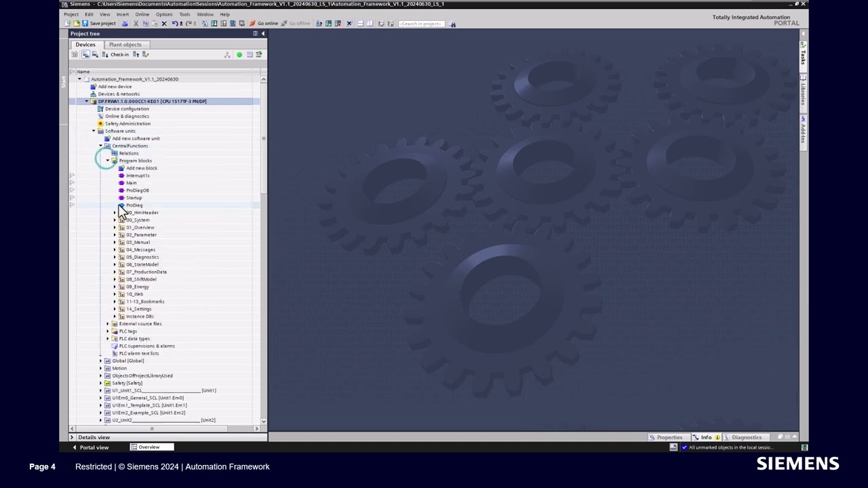This screenshot has width=868, height=488.
Task: Click the Open project toolbar icon
Action: 76,24
